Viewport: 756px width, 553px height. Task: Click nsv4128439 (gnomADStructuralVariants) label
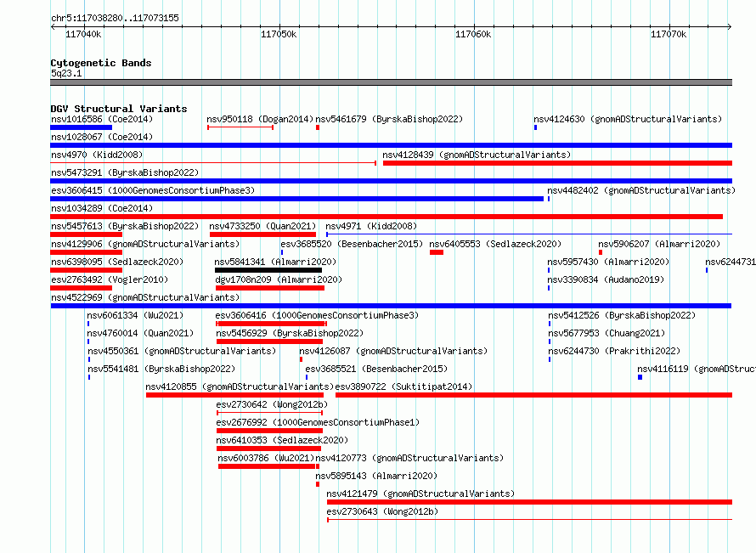(477, 155)
